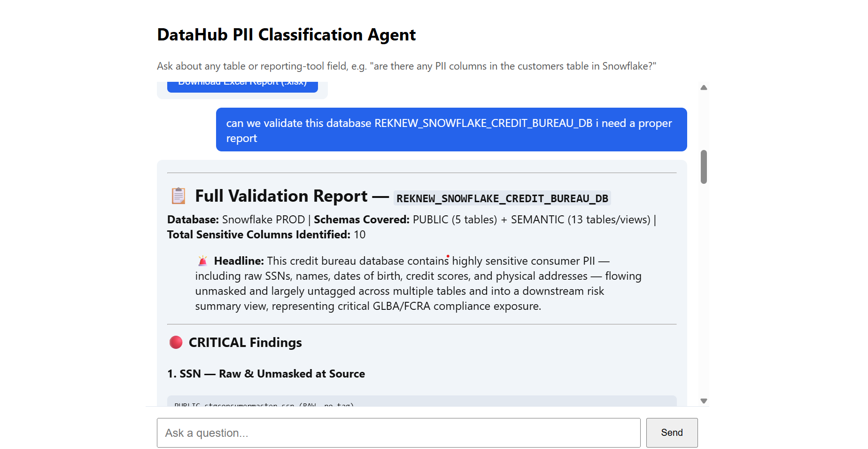
Task: Click the chat scrollbar thumb
Action: pos(704,167)
